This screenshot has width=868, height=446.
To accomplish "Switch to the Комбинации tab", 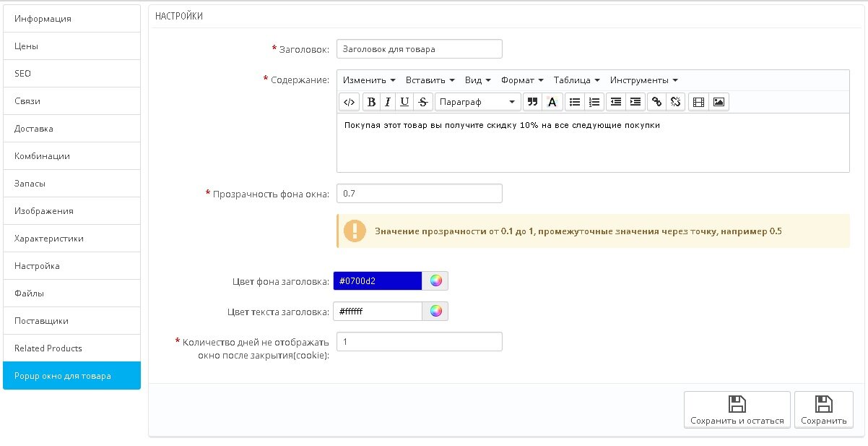I will [x=71, y=156].
